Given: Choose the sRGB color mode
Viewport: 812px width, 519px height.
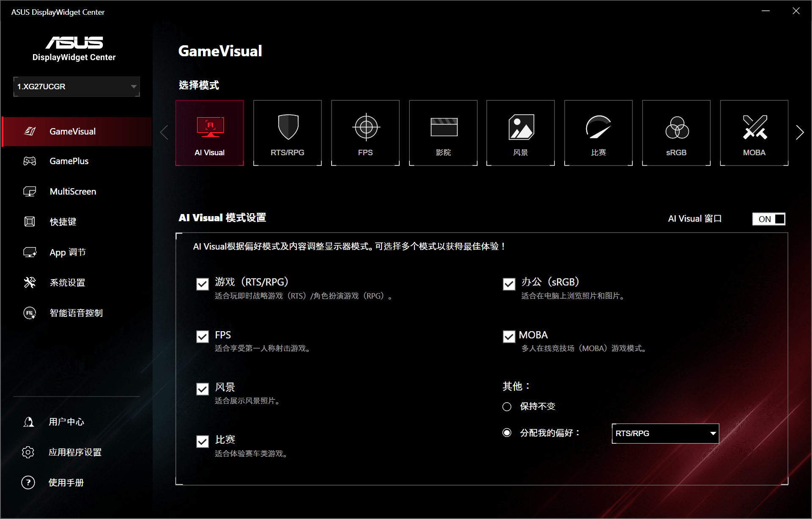Looking at the screenshot, I should [676, 132].
